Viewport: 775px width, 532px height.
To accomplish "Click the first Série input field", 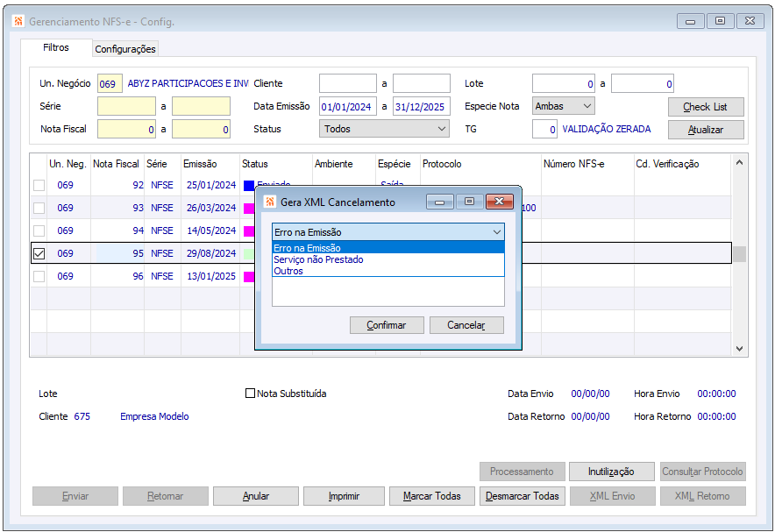I will (x=126, y=106).
